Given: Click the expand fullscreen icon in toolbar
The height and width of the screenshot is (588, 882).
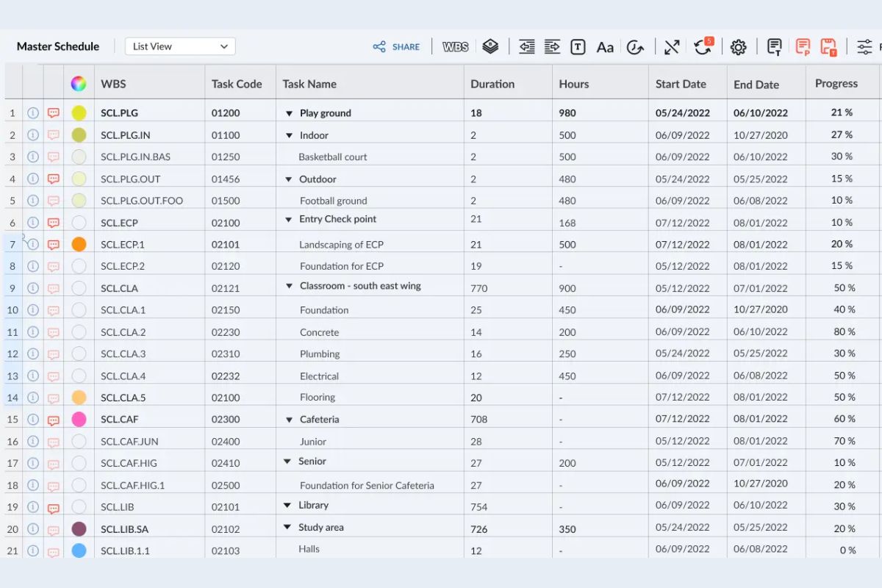Looking at the screenshot, I should tap(671, 46).
